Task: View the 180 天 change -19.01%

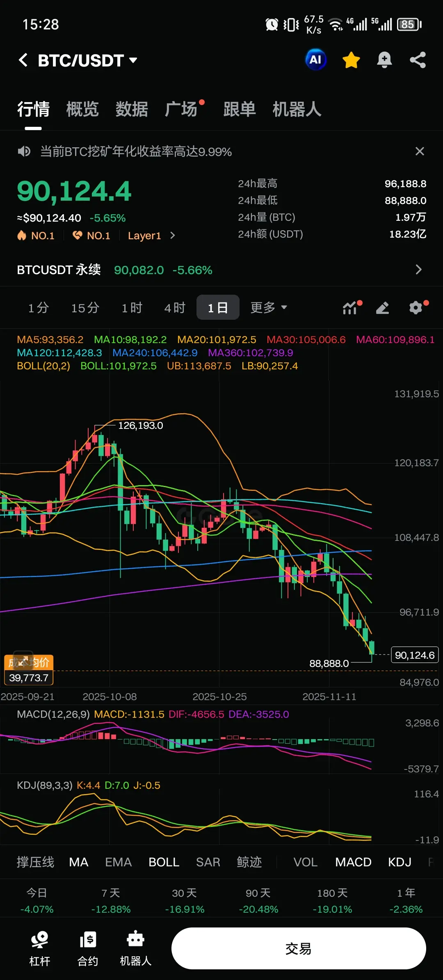Action: point(332,901)
